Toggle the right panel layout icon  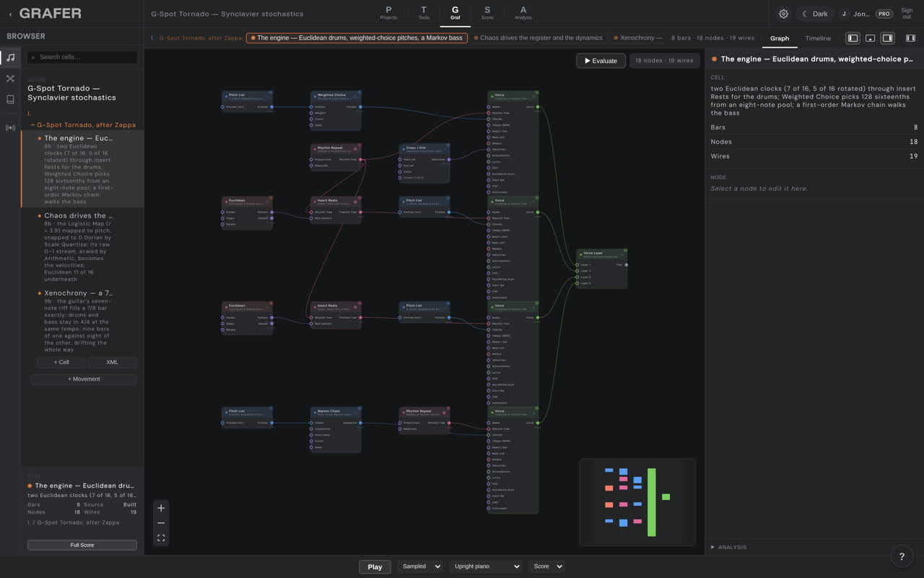pyautogui.click(x=887, y=38)
